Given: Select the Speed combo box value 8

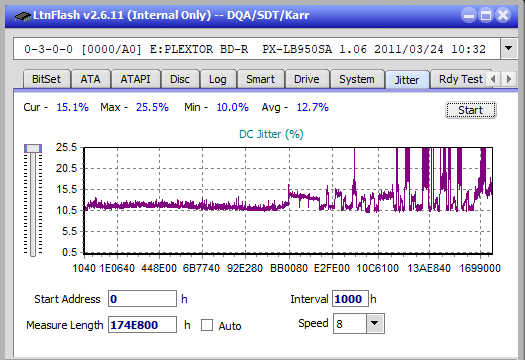Looking at the screenshot, I should [x=350, y=323].
